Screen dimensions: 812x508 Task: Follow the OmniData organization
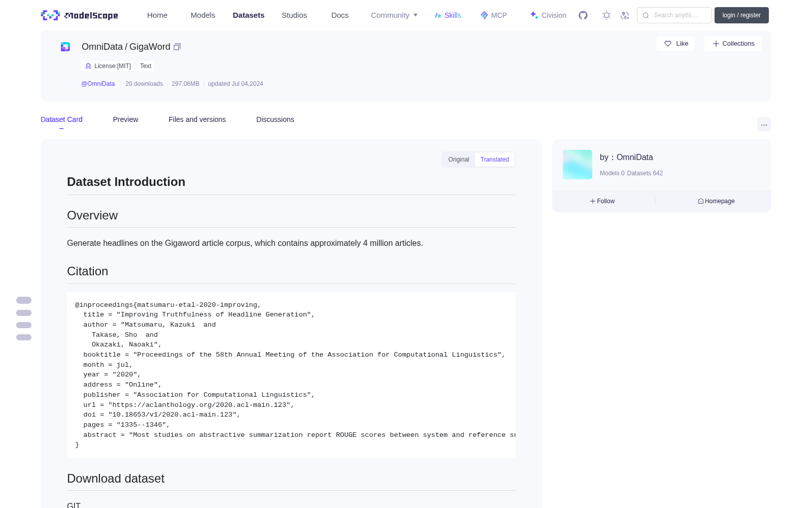[x=602, y=201]
